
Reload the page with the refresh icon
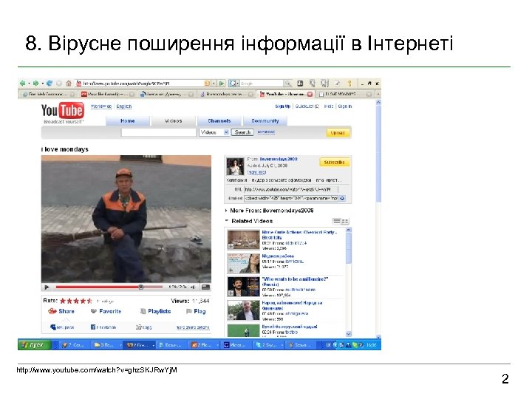tap(50, 83)
